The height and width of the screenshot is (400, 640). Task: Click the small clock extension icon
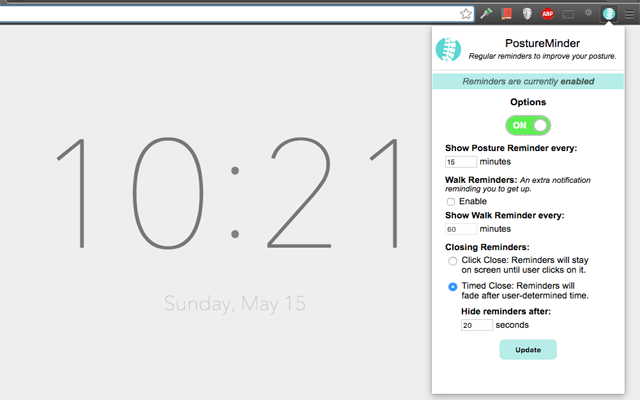point(588,13)
